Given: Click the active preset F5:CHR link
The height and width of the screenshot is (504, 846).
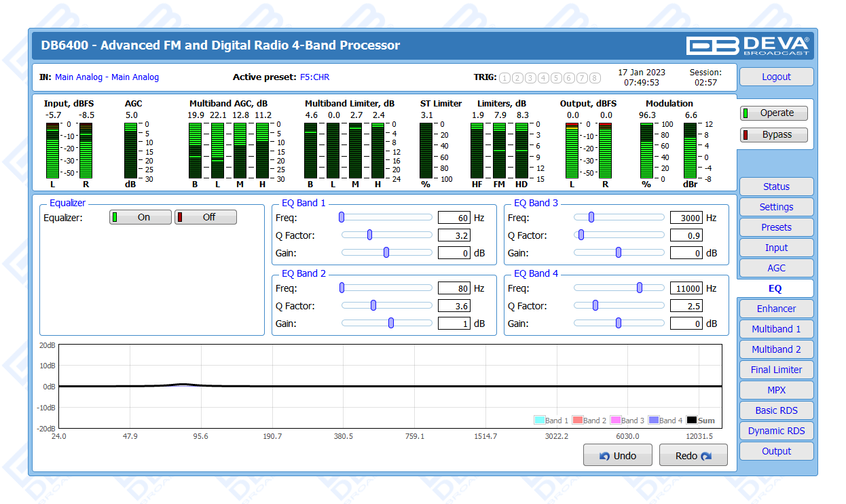Looking at the screenshot, I should click(314, 77).
